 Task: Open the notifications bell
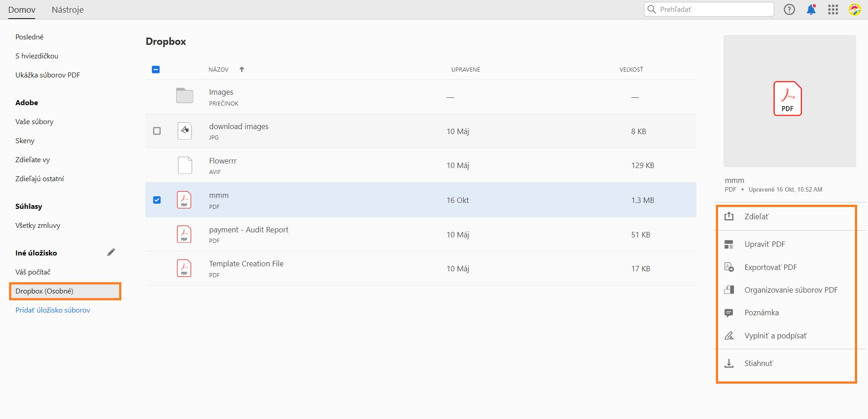tap(811, 10)
